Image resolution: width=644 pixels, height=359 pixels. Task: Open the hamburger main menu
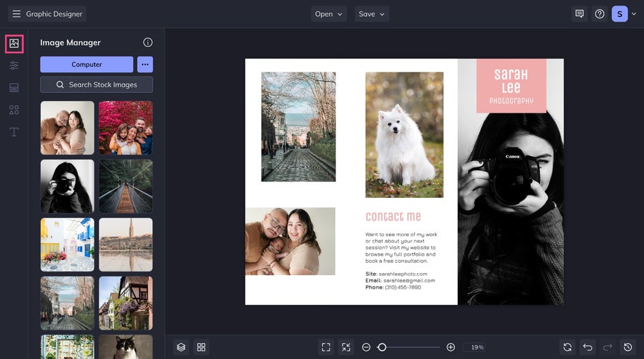pos(16,14)
